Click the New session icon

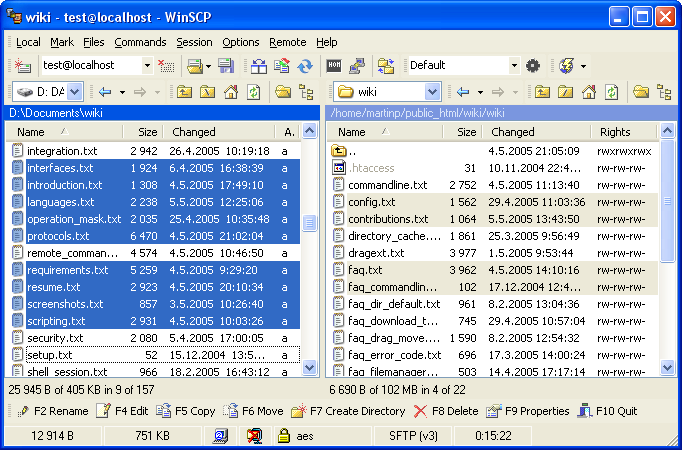[23, 66]
